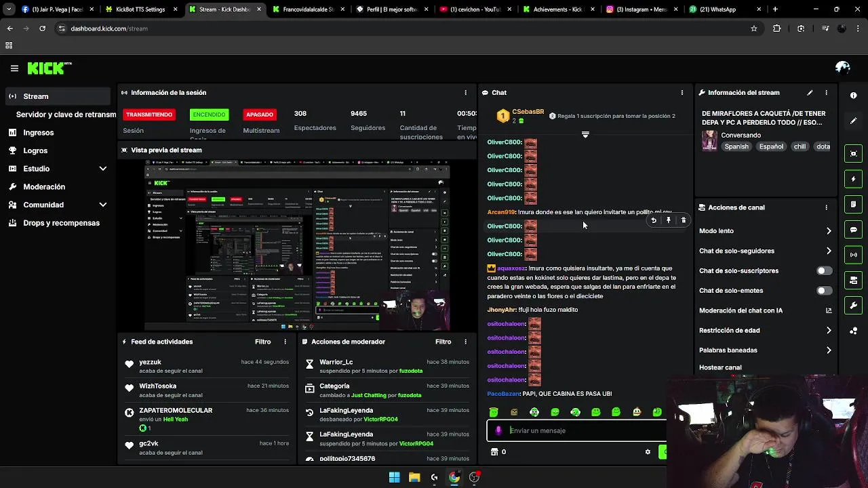Viewport: 868px width, 488px height.
Task: Toggle the lightning activity feed icon in the right rail
Action: coord(854,179)
